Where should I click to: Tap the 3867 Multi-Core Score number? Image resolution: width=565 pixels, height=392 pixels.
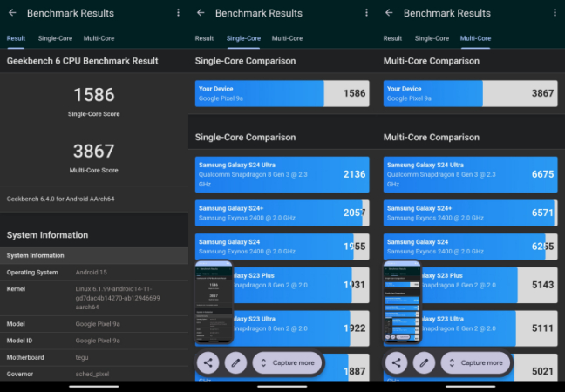click(x=93, y=151)
